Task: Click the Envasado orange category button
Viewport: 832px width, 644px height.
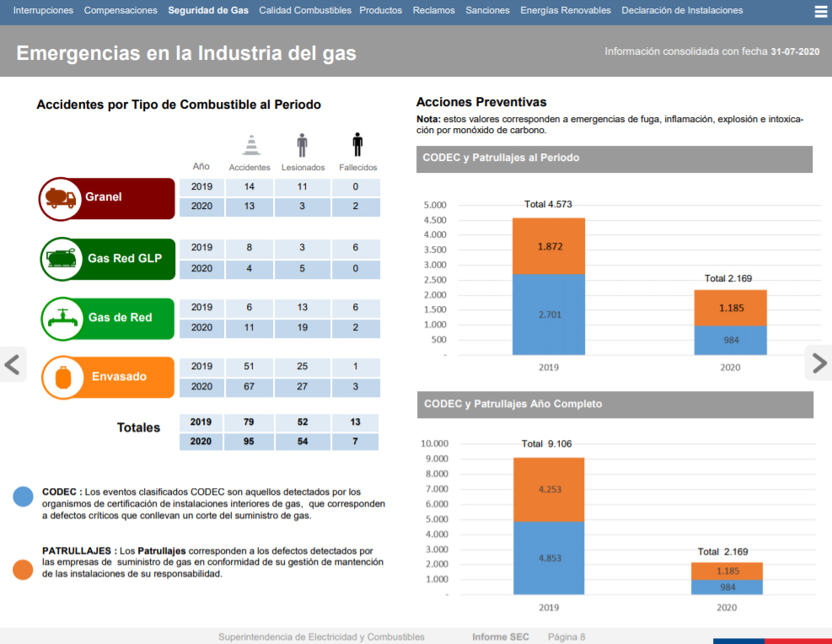Action: click(x=108, y=377)
